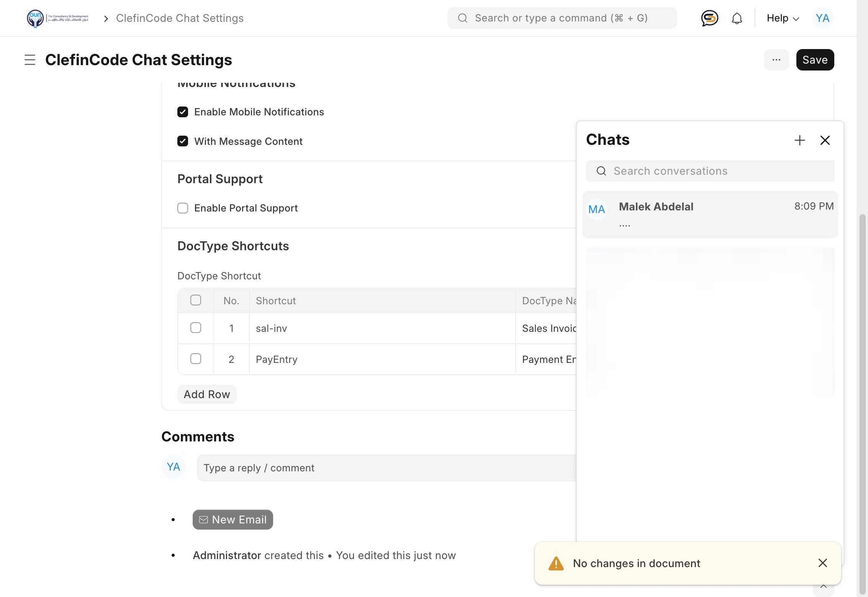The image size is (868, 597).
Task: Uncheck Enable Mobile Notifications
Action: point(183,112)
